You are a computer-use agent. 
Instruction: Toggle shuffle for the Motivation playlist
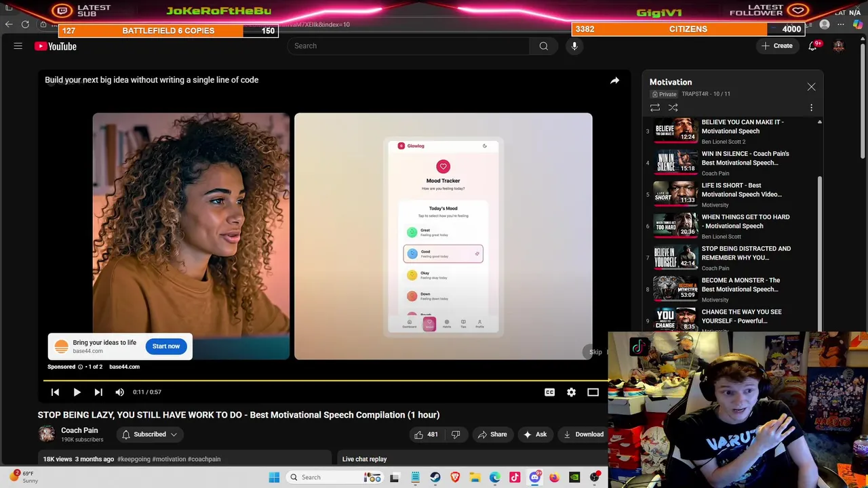(673, 108)
